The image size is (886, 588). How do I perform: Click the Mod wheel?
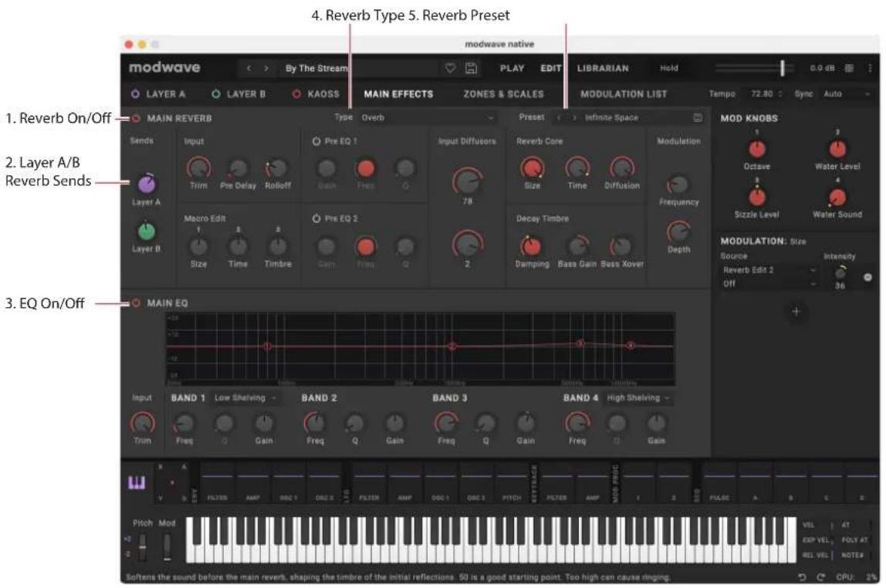167,546
